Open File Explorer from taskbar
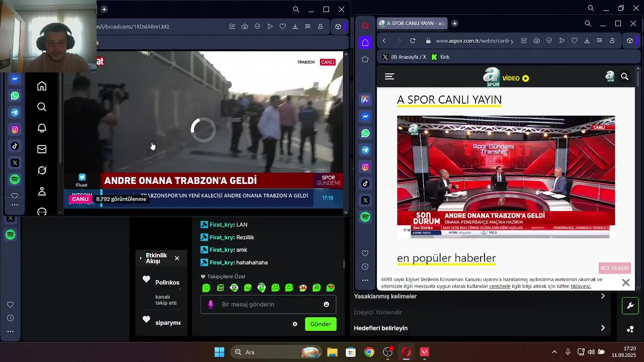The height and width of the screenshot is (362, 644). [x=332, y=352]
